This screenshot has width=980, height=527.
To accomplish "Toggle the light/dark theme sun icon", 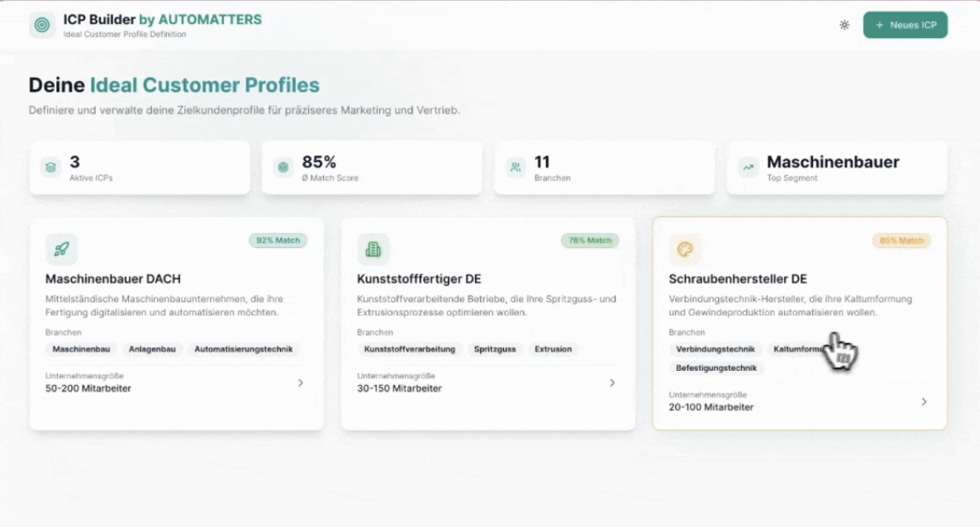I will coord(844,25).
